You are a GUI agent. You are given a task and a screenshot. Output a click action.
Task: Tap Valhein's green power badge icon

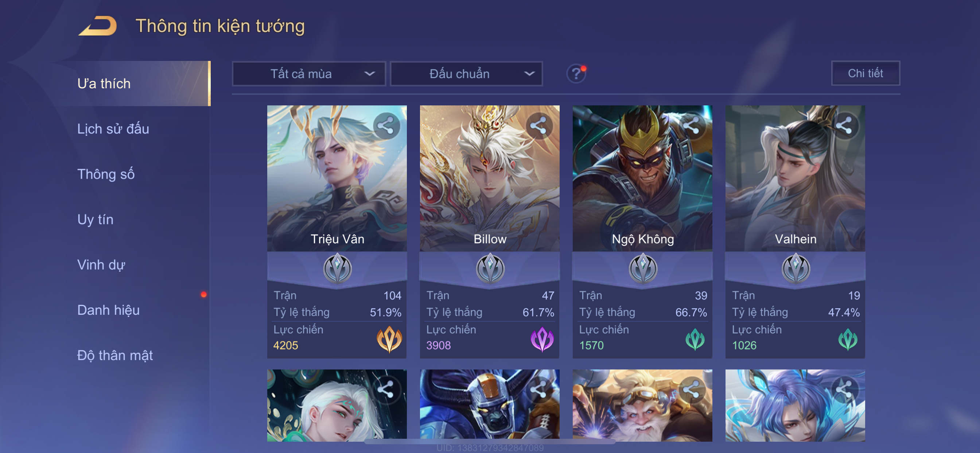(x=848, y=339)
